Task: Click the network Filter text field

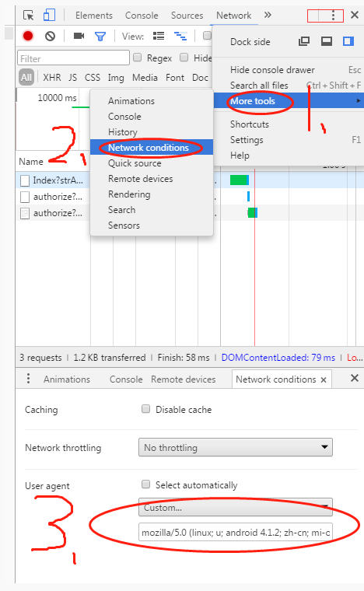Action: 73,58
